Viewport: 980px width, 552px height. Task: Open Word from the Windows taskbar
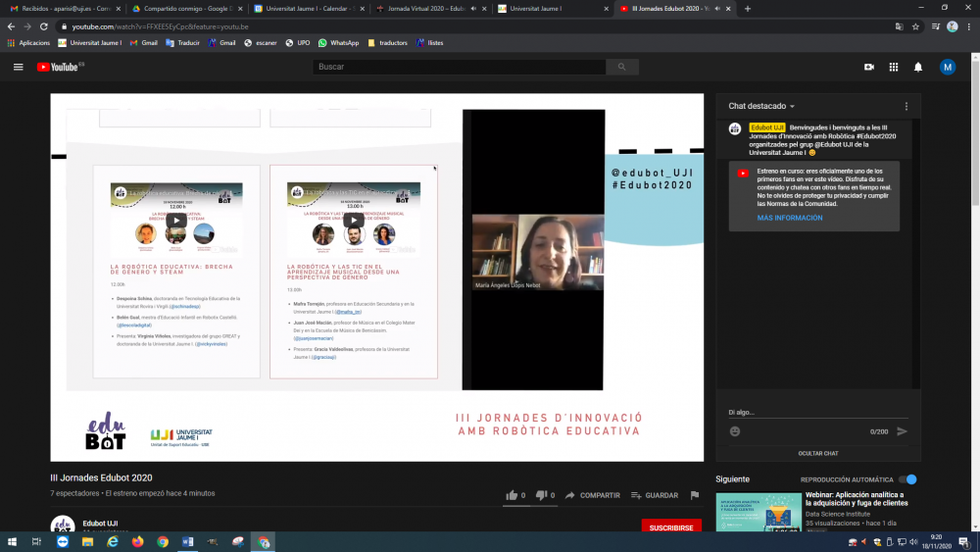point(187,541)
